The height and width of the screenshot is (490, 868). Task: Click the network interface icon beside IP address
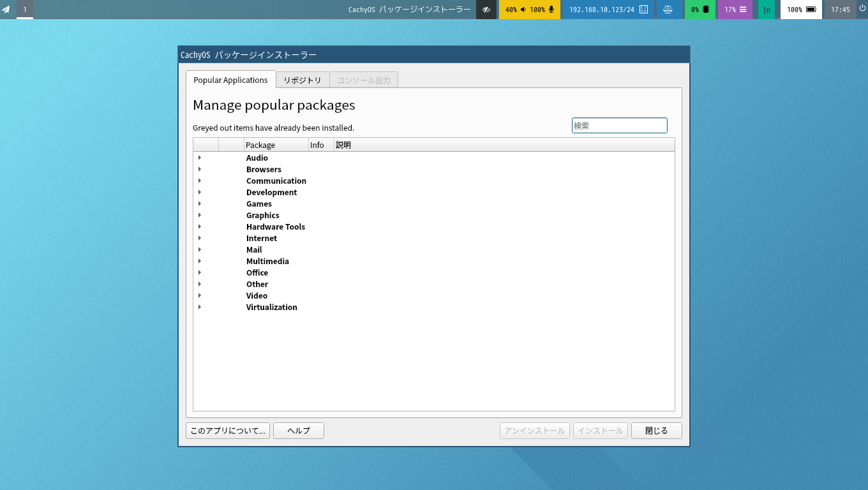coord(643,10)
